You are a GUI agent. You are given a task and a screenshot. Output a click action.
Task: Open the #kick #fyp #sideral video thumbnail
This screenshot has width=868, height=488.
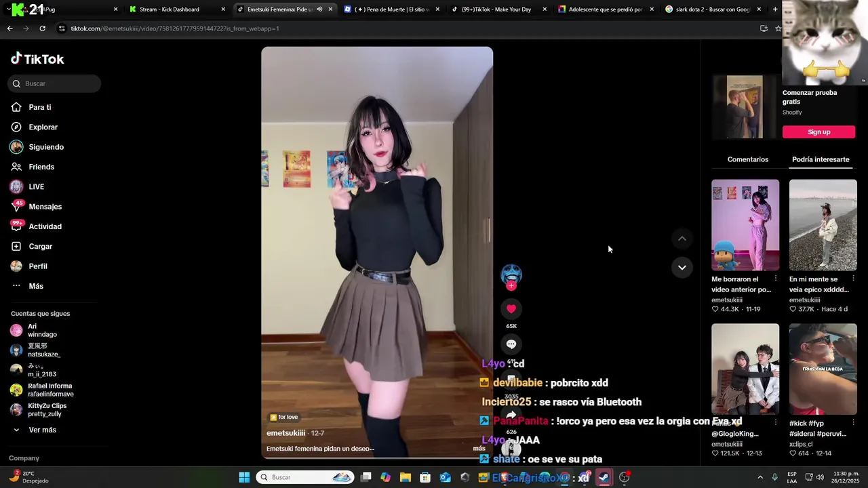tap(823, 369)
